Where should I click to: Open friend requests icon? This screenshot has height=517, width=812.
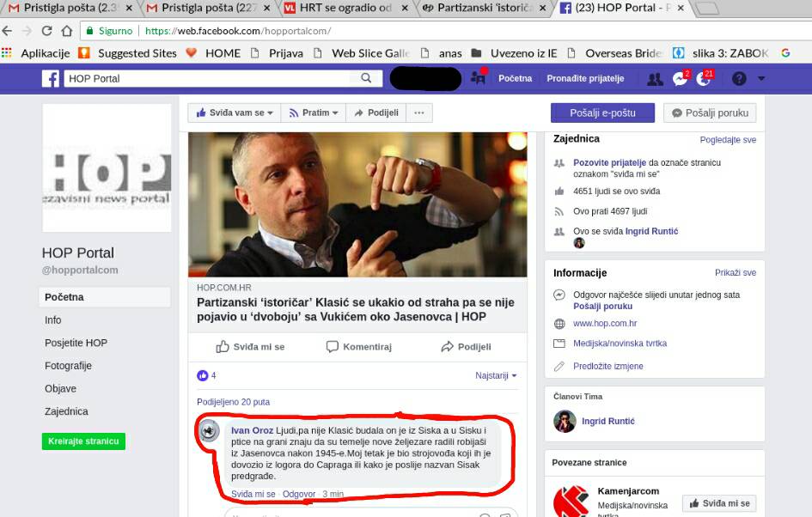[655, 79]
